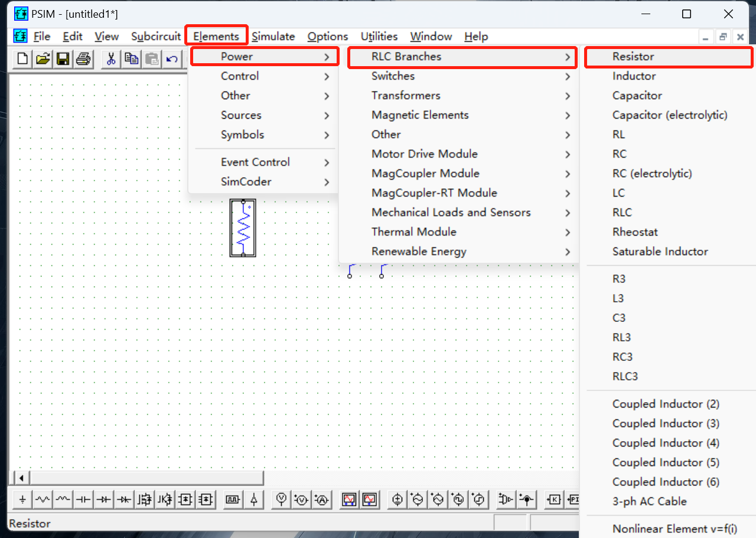Select the sinusoidal voltage source icon
Viewport: 756px width, 538px height.
pos(418,500)
